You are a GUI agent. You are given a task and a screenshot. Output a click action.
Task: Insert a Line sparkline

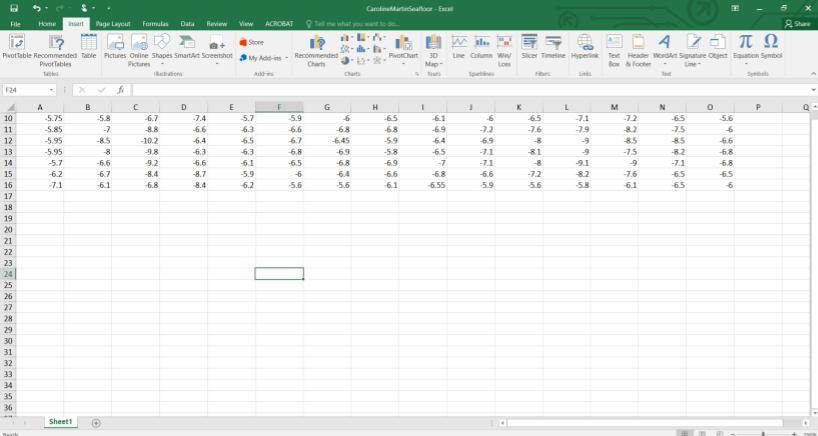(459, 46)
